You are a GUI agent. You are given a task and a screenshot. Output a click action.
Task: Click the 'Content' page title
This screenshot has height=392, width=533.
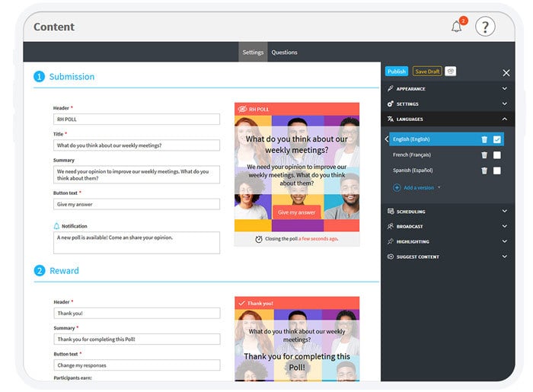[x=54, y=27]
